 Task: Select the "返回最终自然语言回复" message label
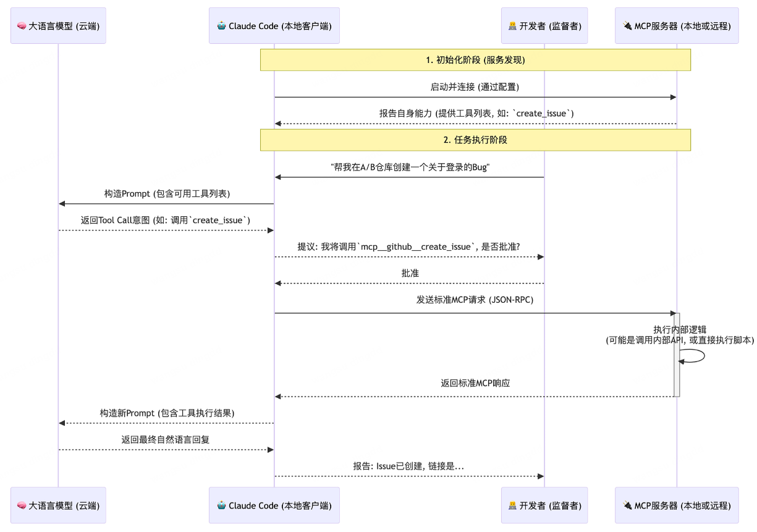(166, 440)
